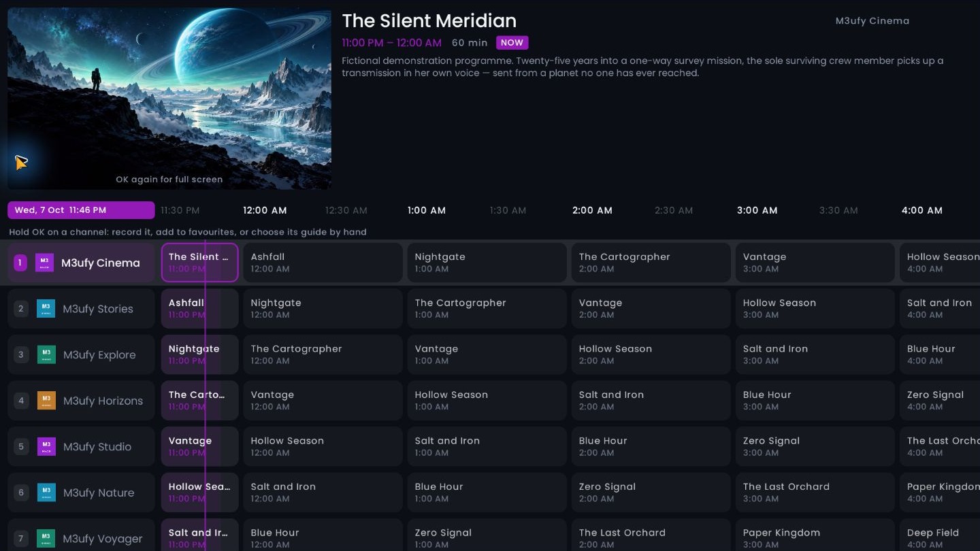The image size is (980, 551).
Task: Select Salt and Iron 3:00 AM on Explore
Action: (x=815, y=354)
